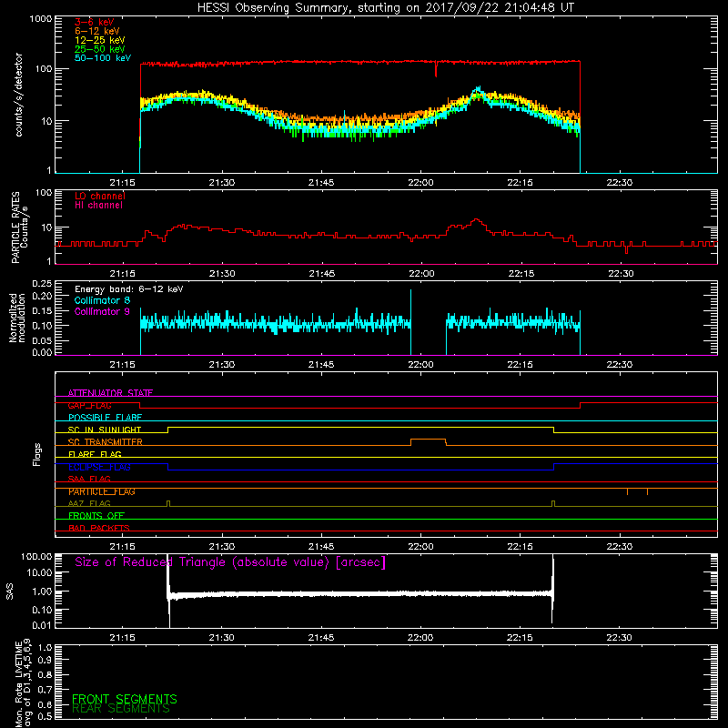Click the AAZ_FLAG label
Screen dimensions: 728x728
tap(89, 503)
